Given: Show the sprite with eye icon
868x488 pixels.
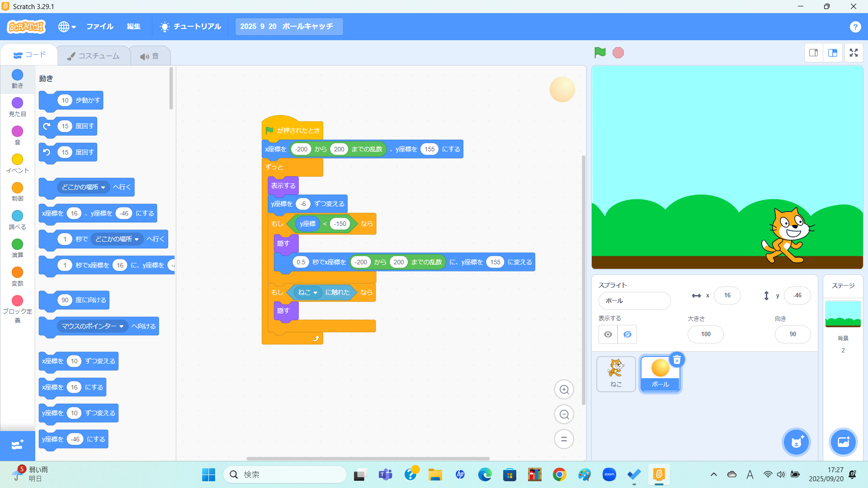Looking at the screenshot, I should (608, 334).
